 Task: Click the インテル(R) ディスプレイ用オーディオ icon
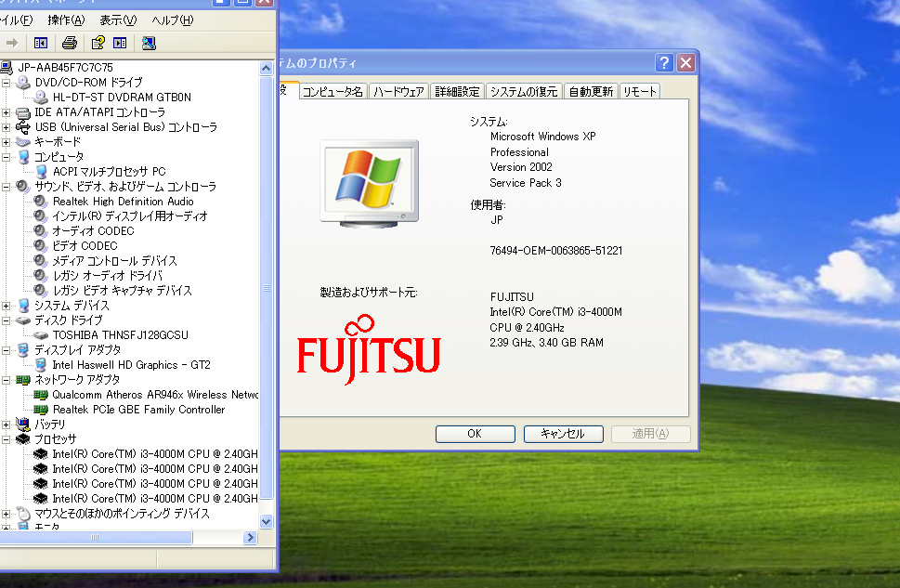40,216
